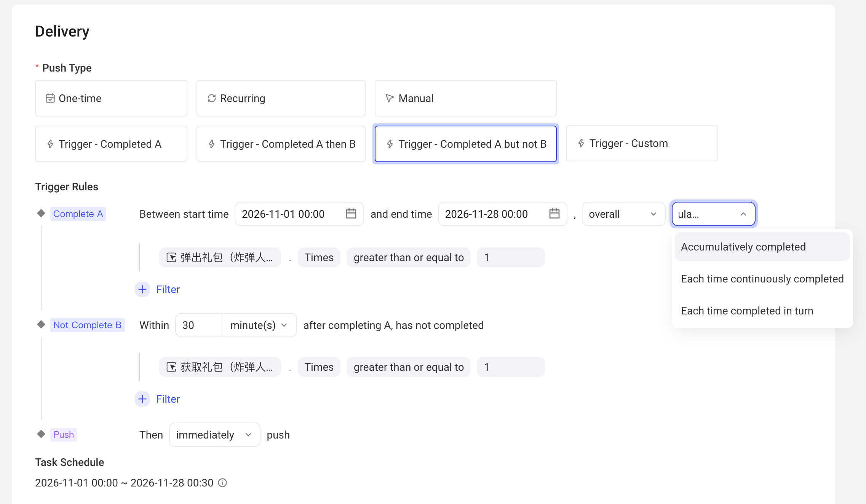The height and width of the screenshot is (504, 866).
Task: Click the Complete A tag
Action: (x=78, y=214)
